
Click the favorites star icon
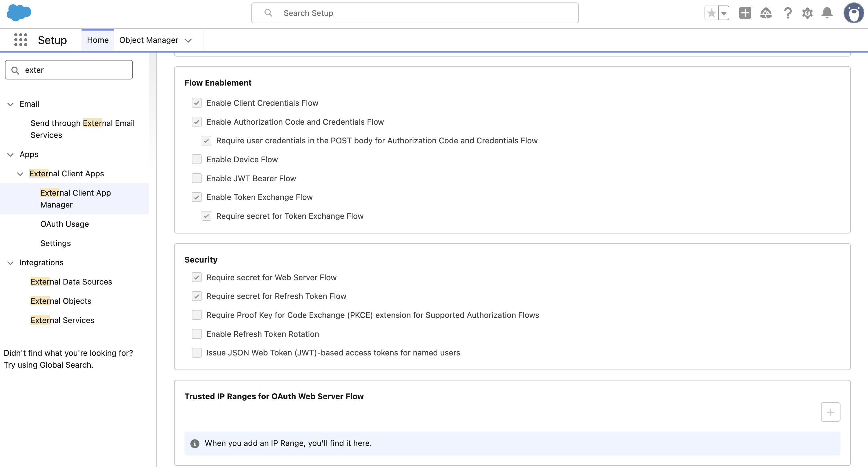click(x=711, y=13)
